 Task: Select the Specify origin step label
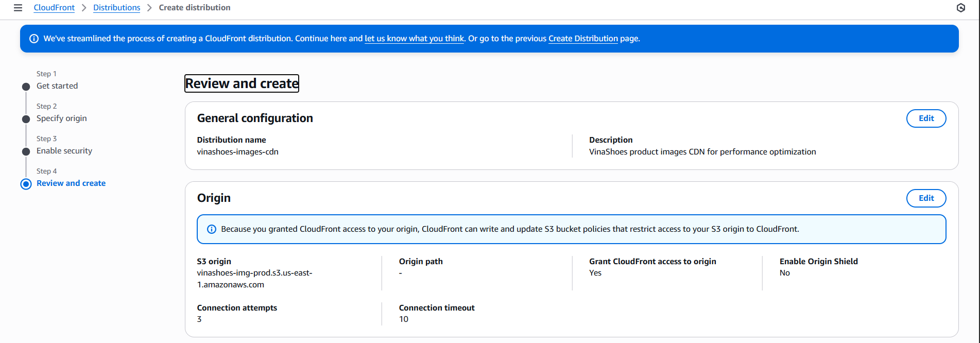(61, 118)
